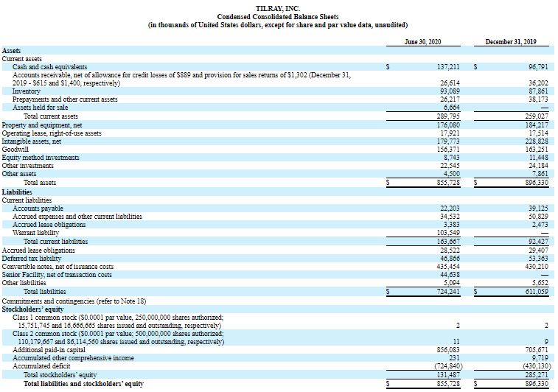Image resolution: width=558 pixels, height=392 pixels.
Task: Select the Warrant liability value 103,549
Action: tap(449, 233)
